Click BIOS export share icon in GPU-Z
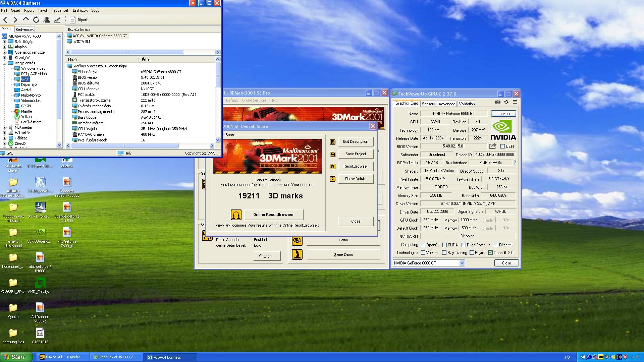Screen dimensions: 644x362 pyautogui.click(x=492, y=146)
